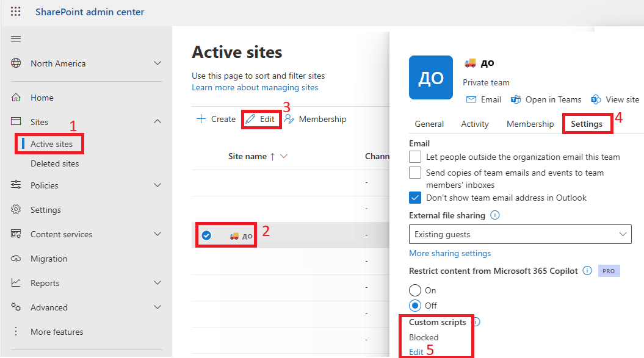Open the Existing guests sharing dropdown

click(520, 234)
